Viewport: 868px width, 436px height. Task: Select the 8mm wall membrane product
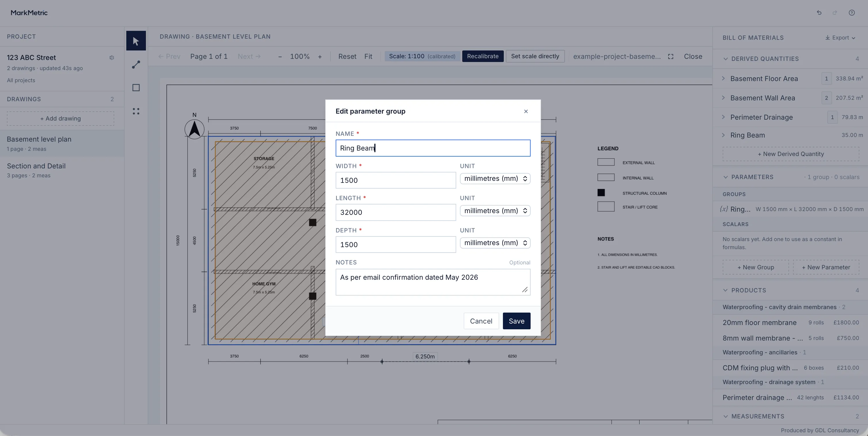tap(790, 338)
